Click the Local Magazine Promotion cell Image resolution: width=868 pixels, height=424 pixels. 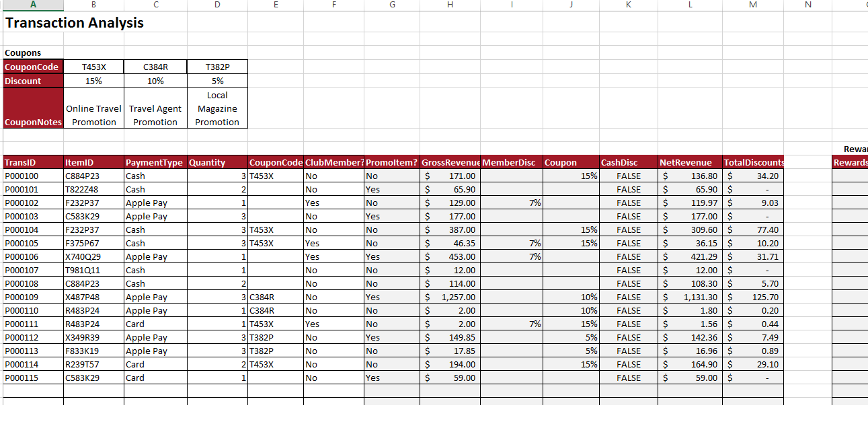[x=217, y=108]
